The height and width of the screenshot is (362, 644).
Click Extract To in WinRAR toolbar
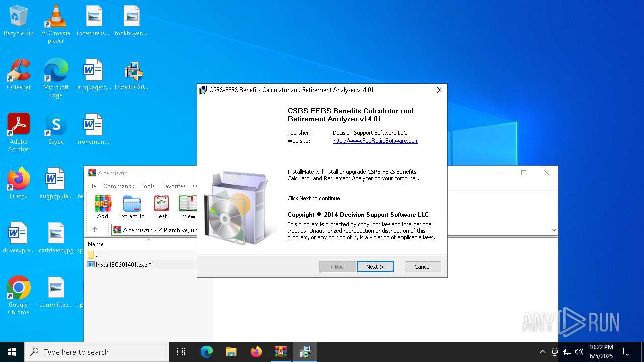point(132,207)
